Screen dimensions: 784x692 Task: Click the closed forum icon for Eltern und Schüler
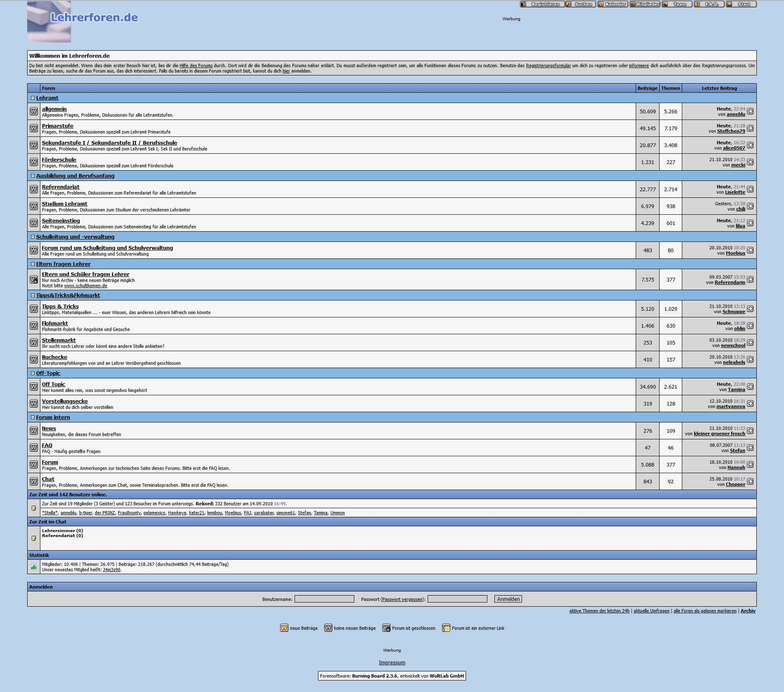pos(34,279)
